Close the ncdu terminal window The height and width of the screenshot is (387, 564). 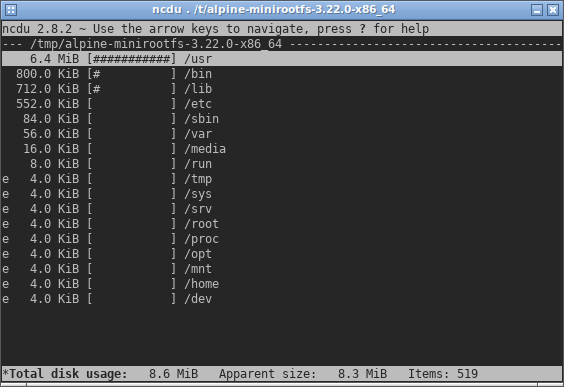tap(552, 10)
